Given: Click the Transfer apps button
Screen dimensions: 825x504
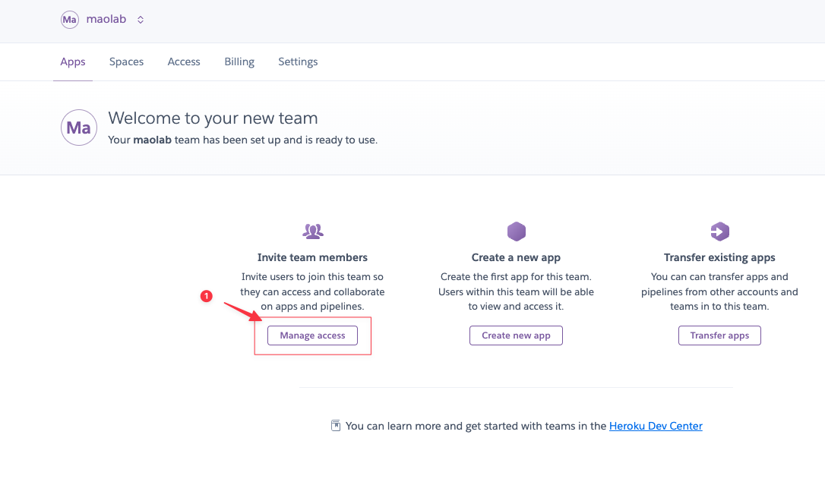Looking at the screenshot, I should pyautogui.click(x=719, y=335).
